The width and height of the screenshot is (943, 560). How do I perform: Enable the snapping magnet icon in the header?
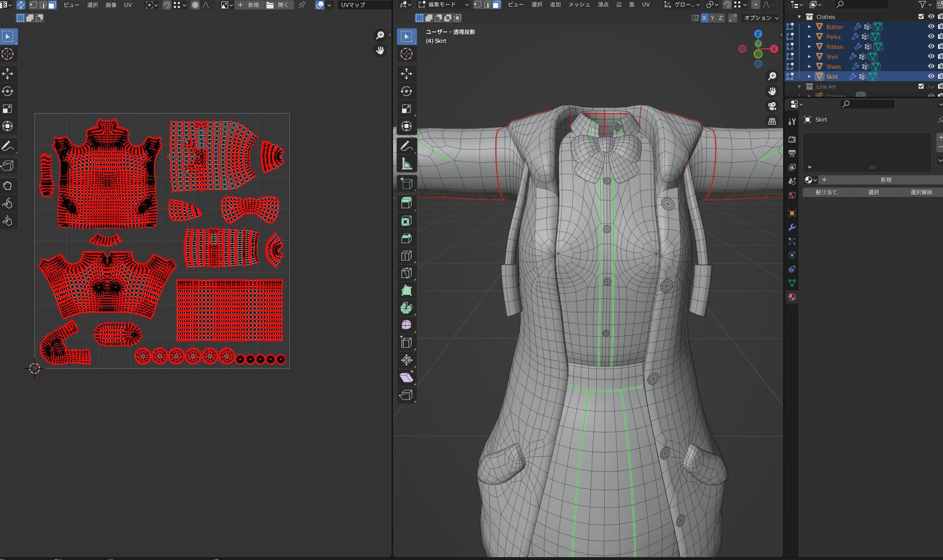point(727,4)
